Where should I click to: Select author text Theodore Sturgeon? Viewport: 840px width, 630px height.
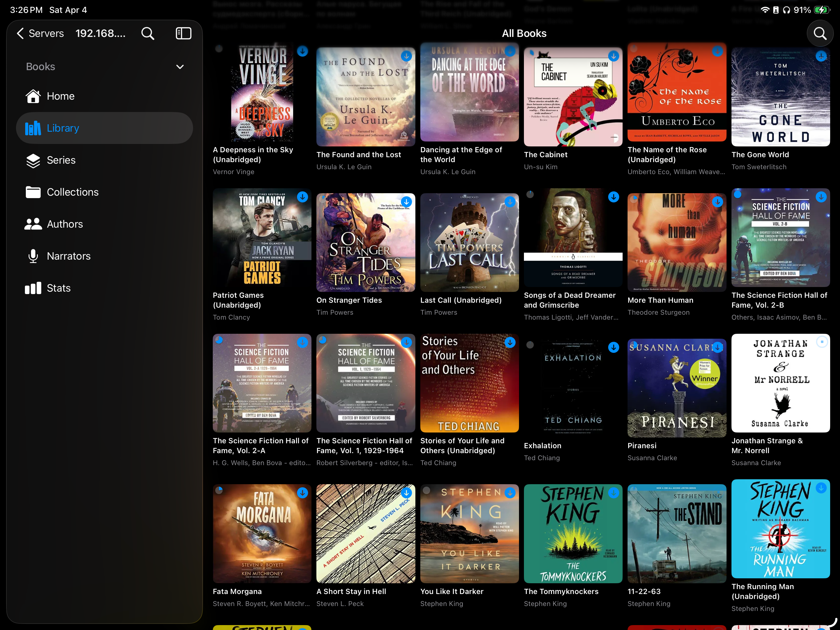[x=659, y=312]
